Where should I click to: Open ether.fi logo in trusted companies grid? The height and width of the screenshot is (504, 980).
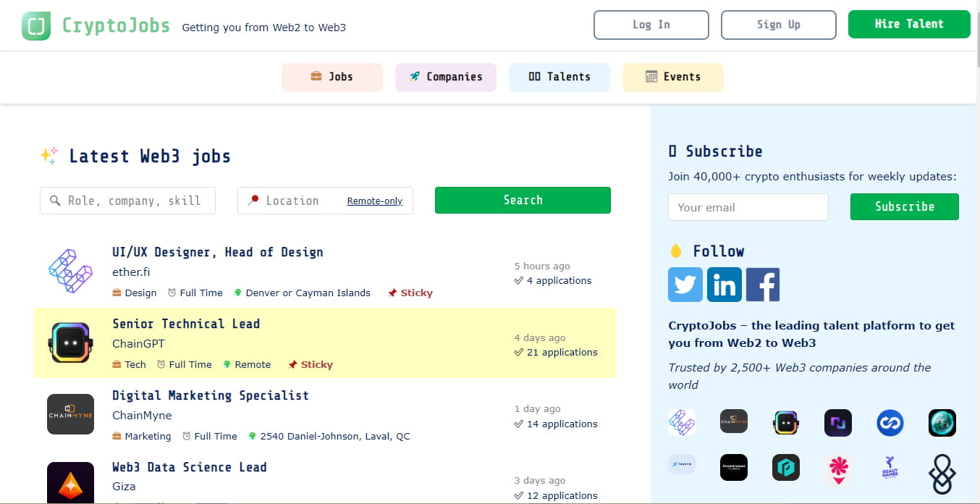click(x=682, y=422)
